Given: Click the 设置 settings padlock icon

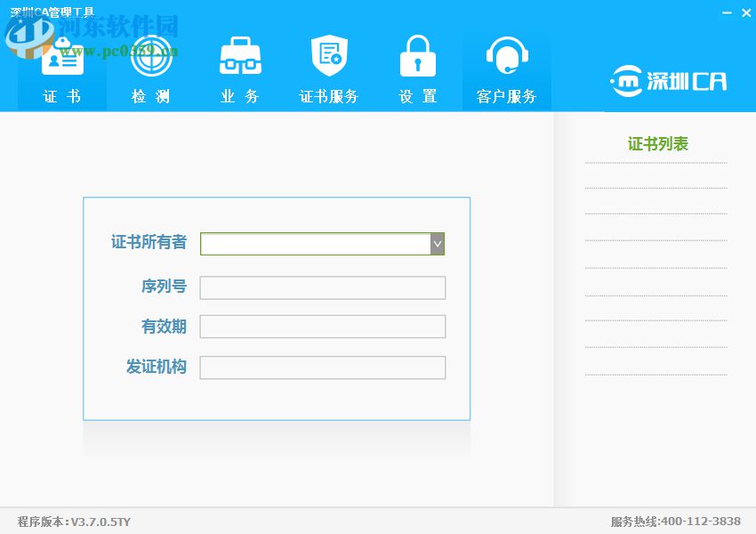Looking at the screenshot, I should (417, 55).
